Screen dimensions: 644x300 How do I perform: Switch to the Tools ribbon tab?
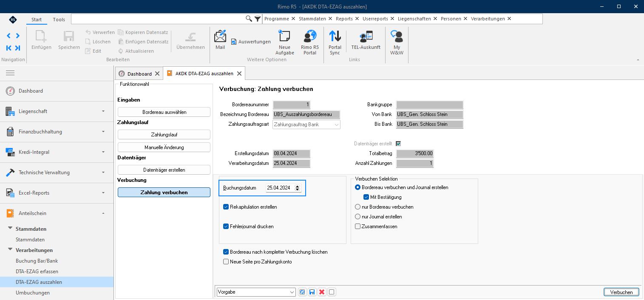(59, 20)
